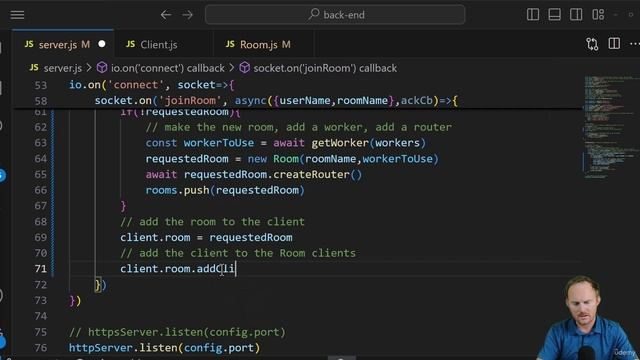Viewport: 640px width, 360px height.
Task: Open the customize layout icon
Action: 598,15
